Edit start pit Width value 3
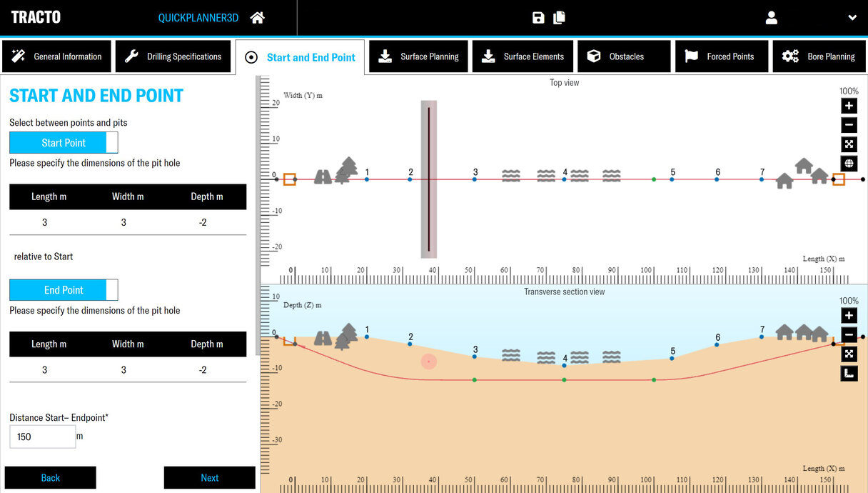868x493 pixels. pyautogui.click(x=123, y=222)
